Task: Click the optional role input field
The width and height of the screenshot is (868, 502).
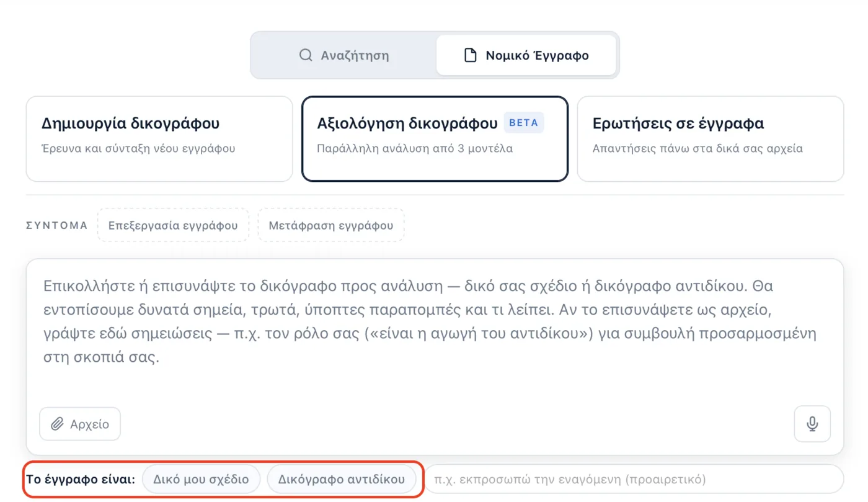Action: tap(634, 480)
